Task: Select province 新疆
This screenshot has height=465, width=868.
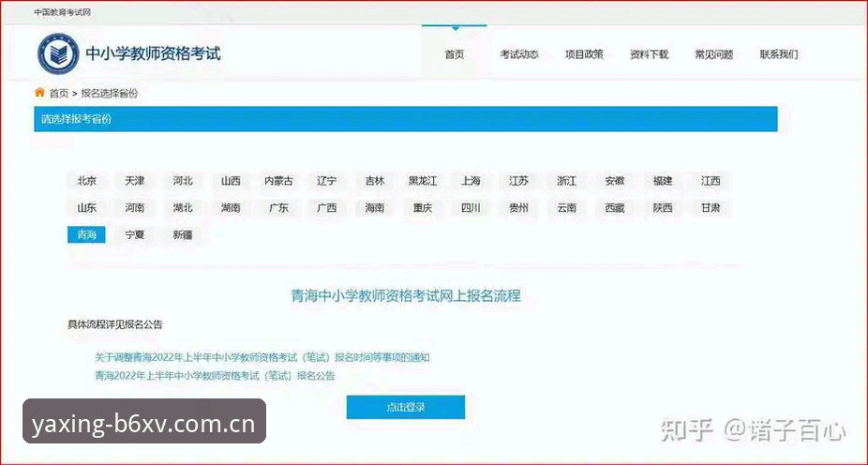Action: [x=183, y=234]
